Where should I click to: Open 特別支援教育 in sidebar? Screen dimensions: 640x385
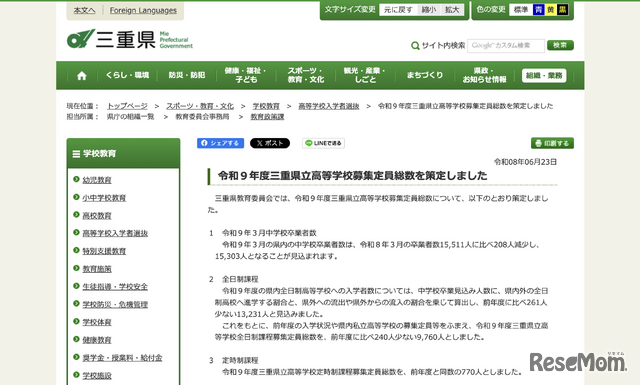(104, 251)
